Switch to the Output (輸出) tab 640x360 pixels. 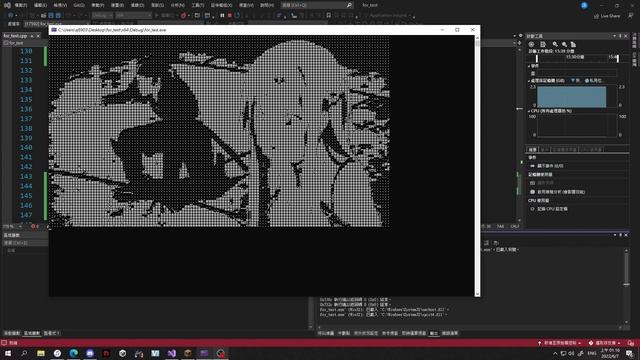coord(433,333)
